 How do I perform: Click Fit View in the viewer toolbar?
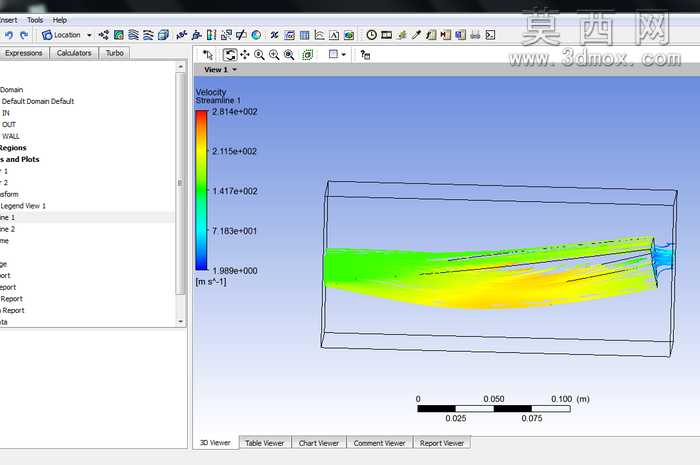pos(289,55)
